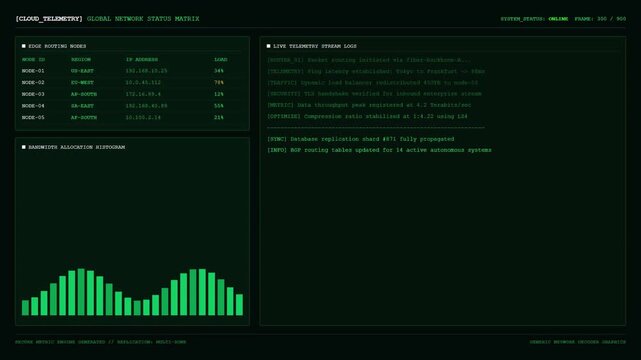Viewport: 641px width, 360px height.
Task: Click the [SECURITY] TLS handshake log line
Action: 374,94
